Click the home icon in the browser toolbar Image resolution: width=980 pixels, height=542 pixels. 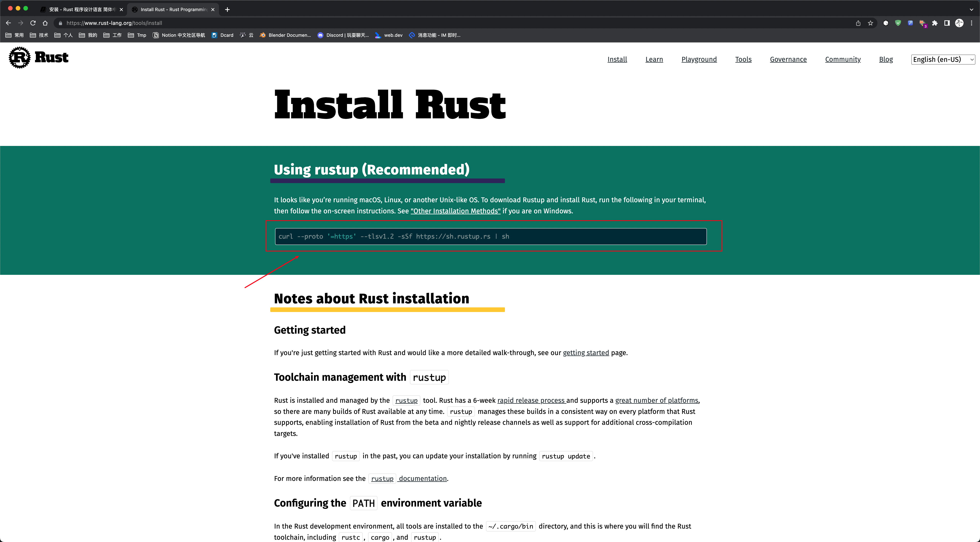(45, 23)
